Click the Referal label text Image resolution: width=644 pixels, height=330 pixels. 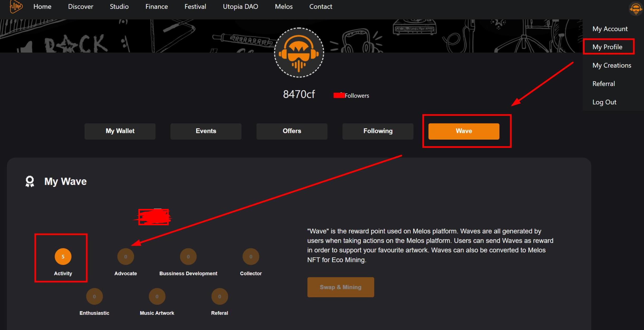219,313
